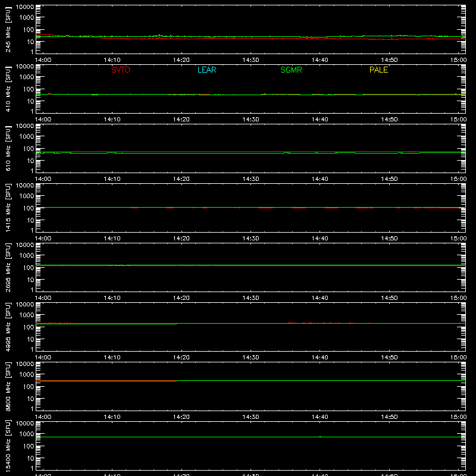Click the 1000 y-axis value on 410 MHz plot
476x476 pixels.
(x=27, y=77)
